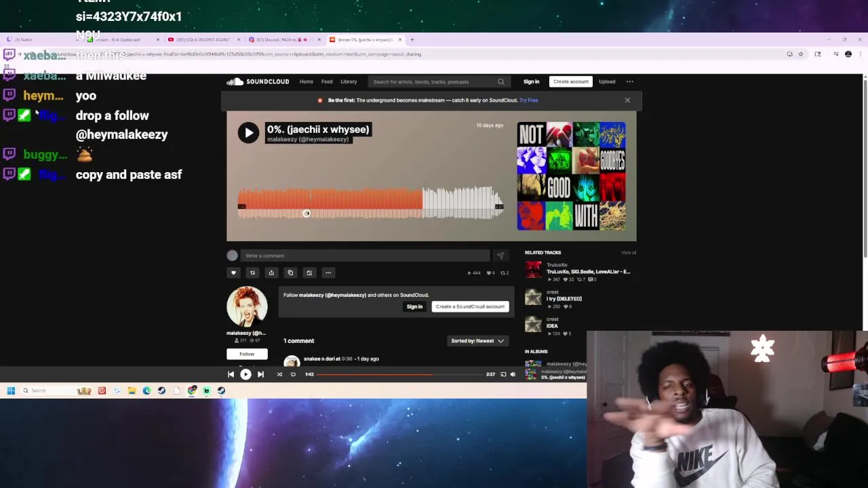868x488 pixels.
Task: Like the track with the heart
Action: [233, 272]
